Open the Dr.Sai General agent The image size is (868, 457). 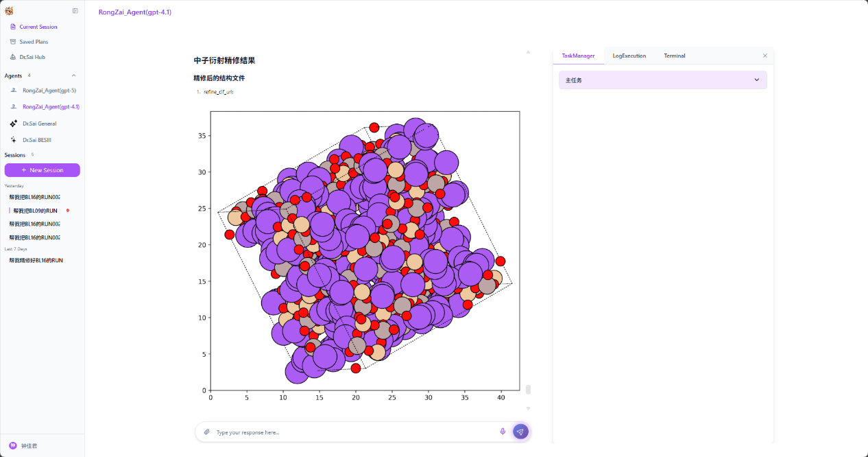click(39, 124)
